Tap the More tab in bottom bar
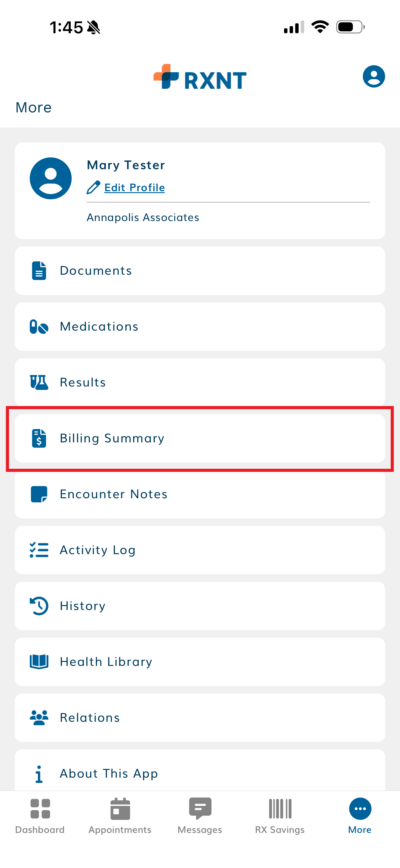The width and height of the screenshot is (400, 868). (x=360, y=816)
